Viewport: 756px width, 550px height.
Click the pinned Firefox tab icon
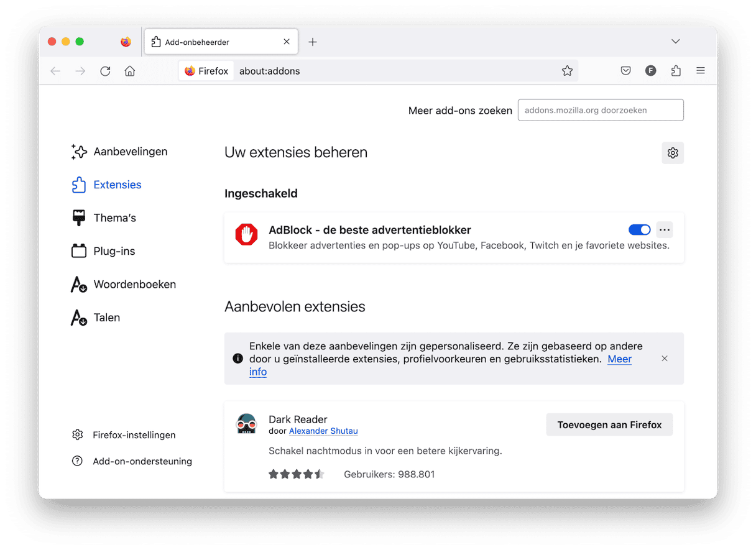click(x=126, y=42)
